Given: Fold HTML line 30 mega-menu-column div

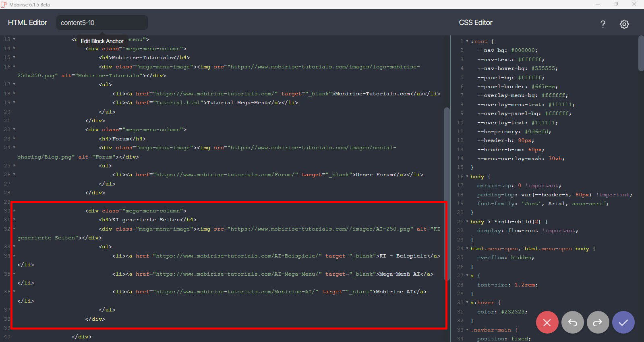Looking at the screenshot, I should pyautogui.click(x=14, y=210).
